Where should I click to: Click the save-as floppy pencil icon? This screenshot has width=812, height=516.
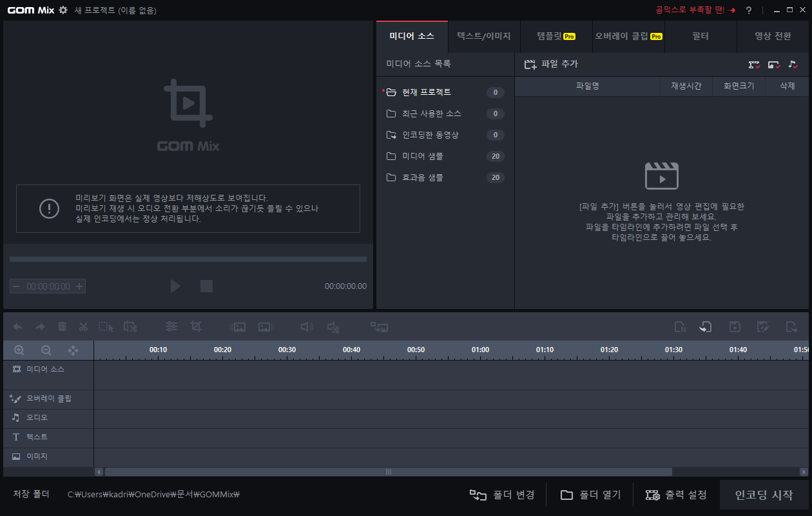tap(764, 327)
